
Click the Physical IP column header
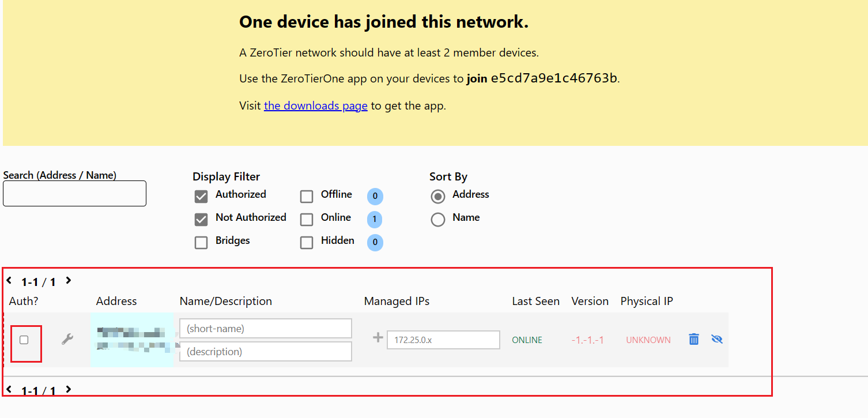click(647, 301)
